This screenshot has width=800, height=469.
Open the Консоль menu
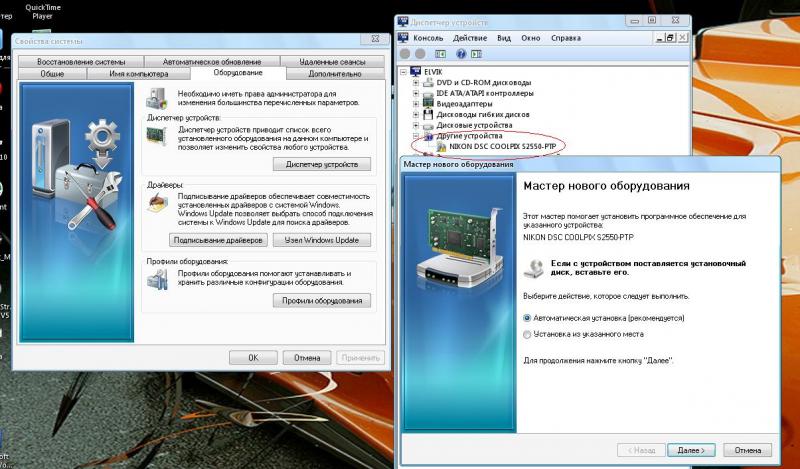(428, 38)
